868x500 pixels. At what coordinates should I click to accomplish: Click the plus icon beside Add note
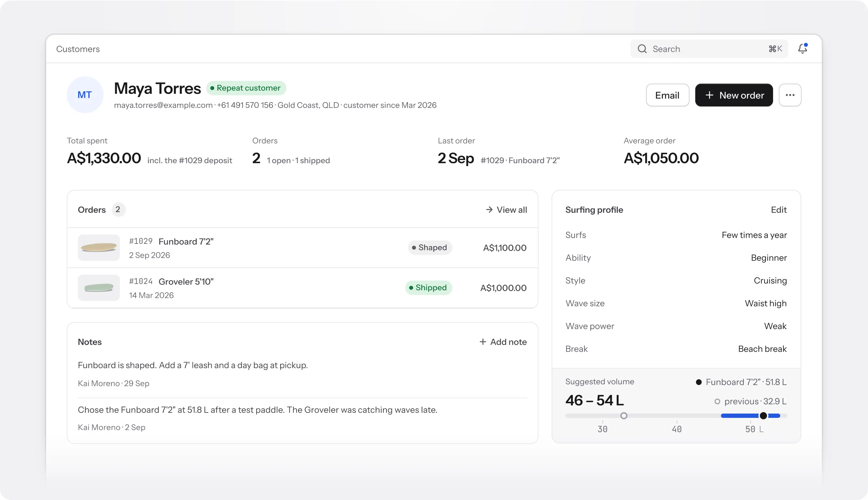[483, 342]
